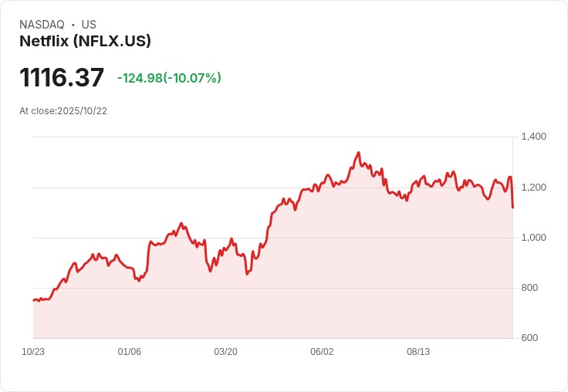Click the 10/23 date on x-axis
Viewport: 568px width, 392px height.
33,352
